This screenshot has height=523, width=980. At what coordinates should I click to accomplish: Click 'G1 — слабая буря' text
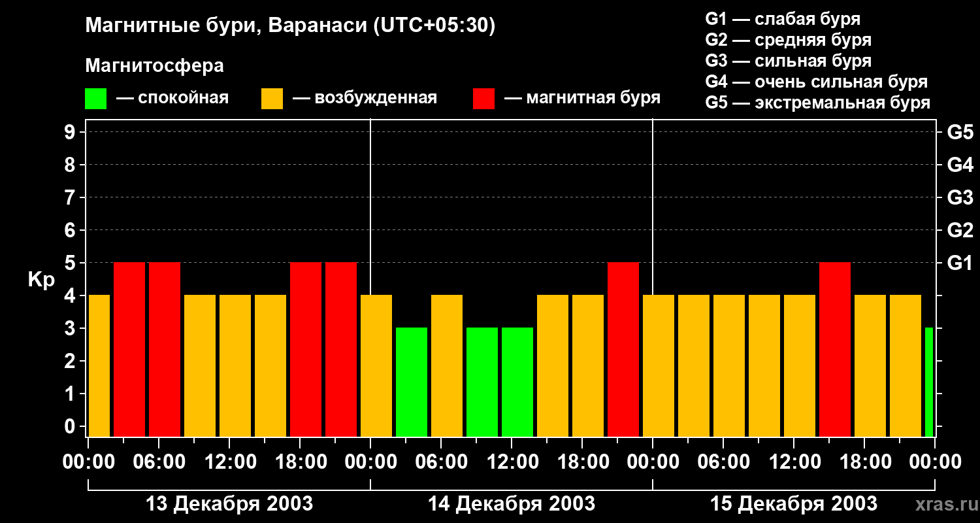point(783,19)
